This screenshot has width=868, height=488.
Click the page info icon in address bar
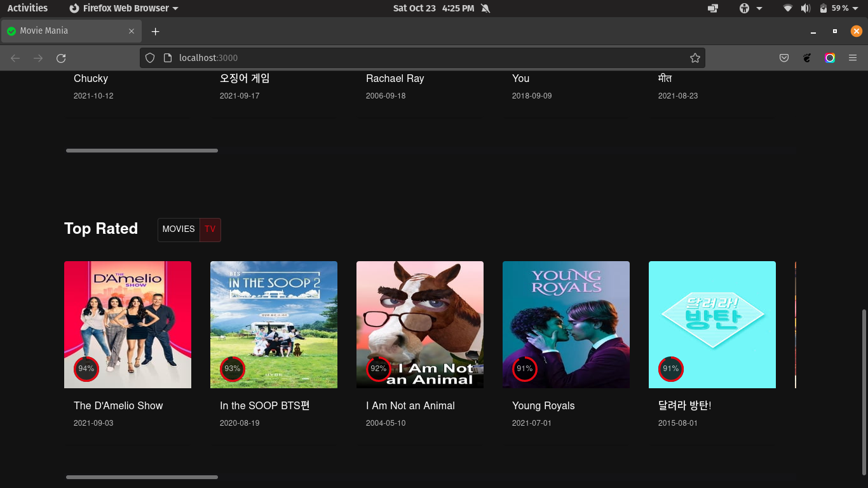click(x=168, y=58)
